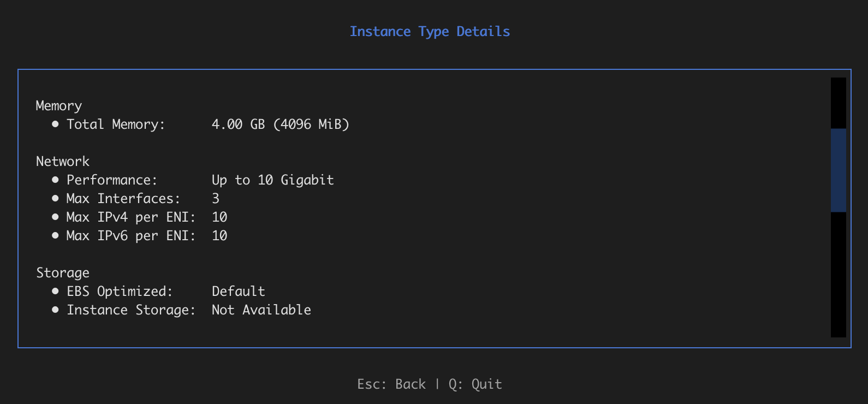
Task: Click the 'Performance:' label
Action: pos(112,180)
